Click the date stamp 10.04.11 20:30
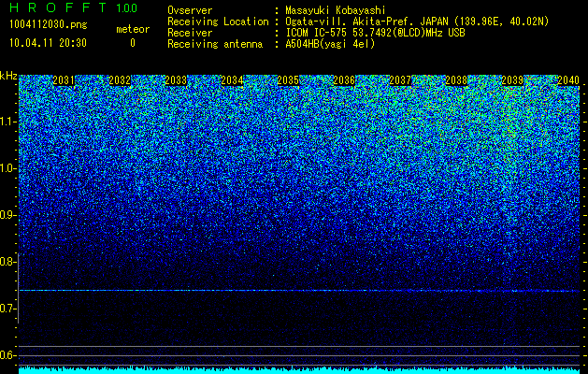The image size is (588, 374). (x=48, y=43)
